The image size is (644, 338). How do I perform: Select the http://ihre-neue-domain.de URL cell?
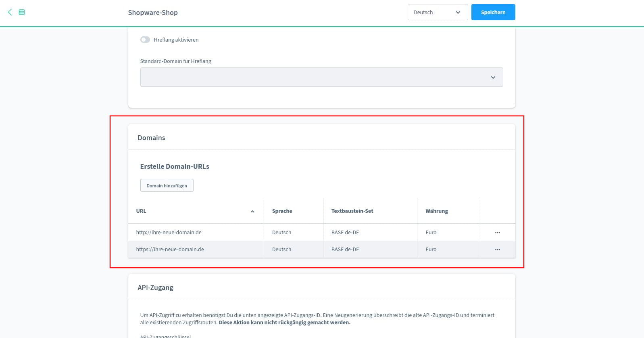(196, 232)
